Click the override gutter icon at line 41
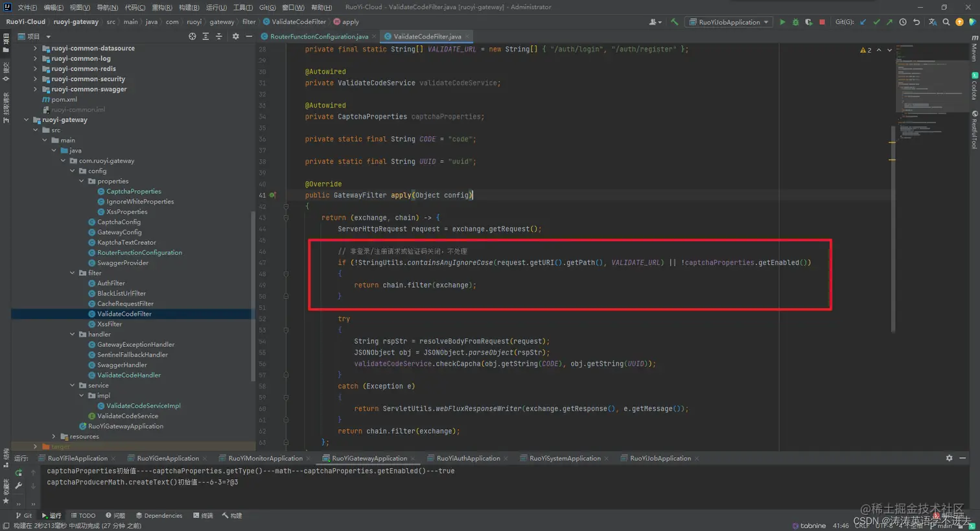This screenshot has height=531, width=980. [273, 195]
